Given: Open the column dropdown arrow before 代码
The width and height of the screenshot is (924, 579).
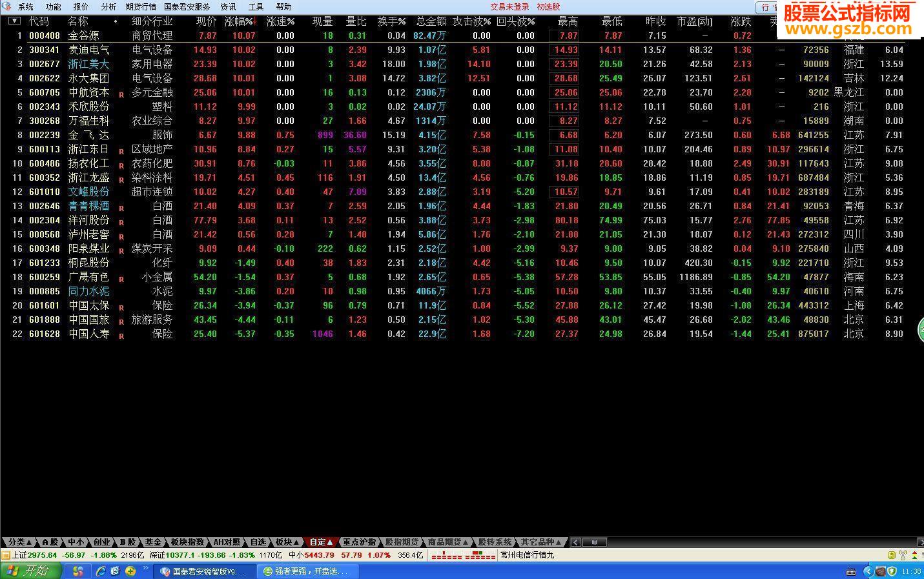Looking at the screenshot, I should [x=14, y=21].
